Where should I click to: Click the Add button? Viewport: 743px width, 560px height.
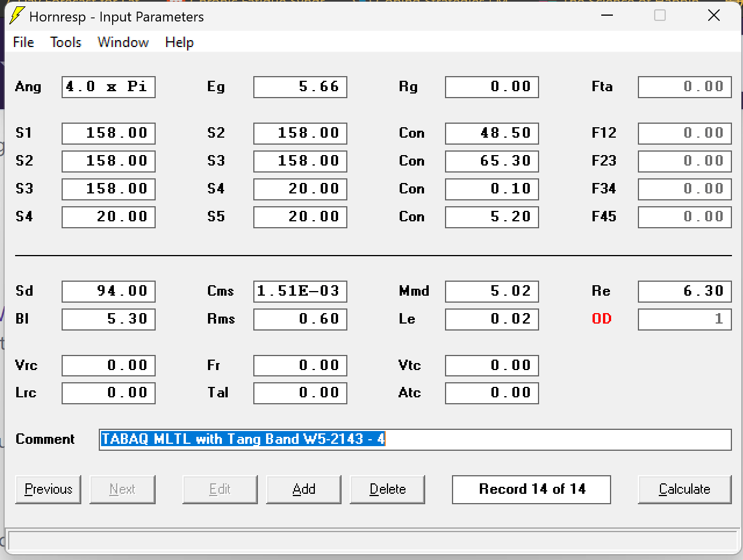(304, 489)
